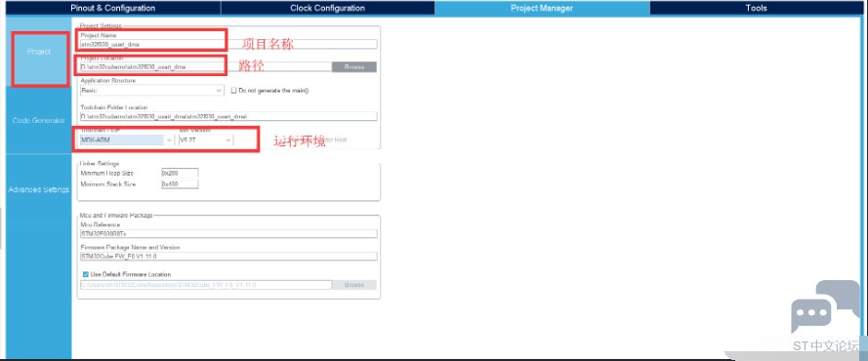Viewport: 868px width, 361px height.
Task: Open the Advanced Settings side section
Action: tap(39, 189)
